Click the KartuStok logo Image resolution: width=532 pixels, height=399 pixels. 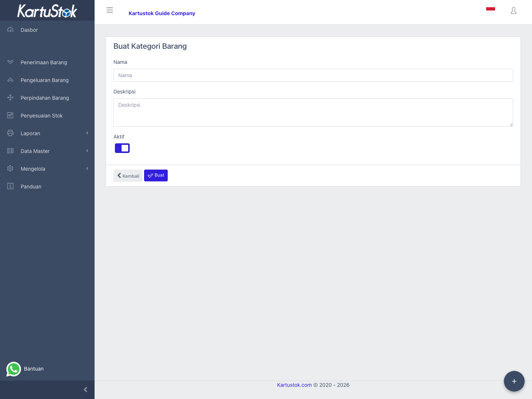47,11
